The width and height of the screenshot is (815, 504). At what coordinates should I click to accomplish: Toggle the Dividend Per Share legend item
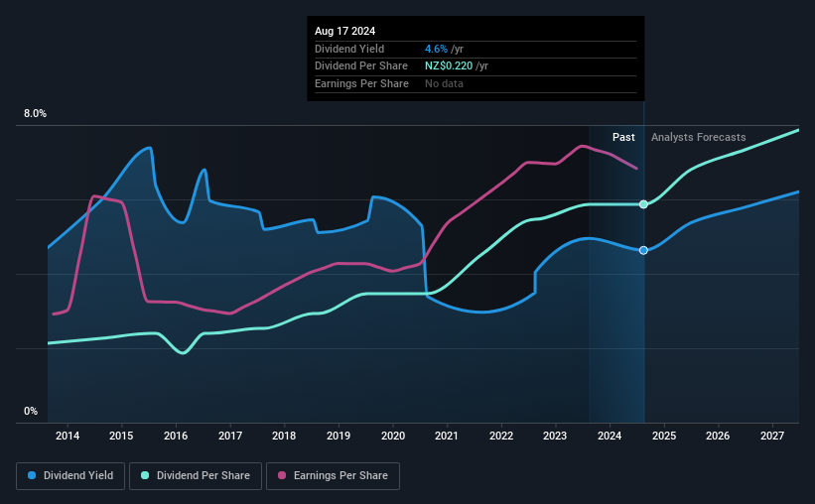coord(196,476)
